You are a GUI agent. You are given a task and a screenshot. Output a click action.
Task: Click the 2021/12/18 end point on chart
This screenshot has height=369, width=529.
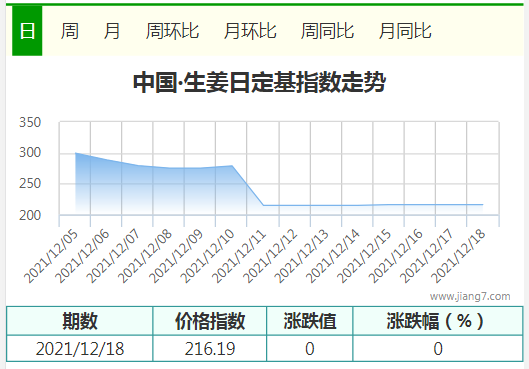tap(482, 204)
